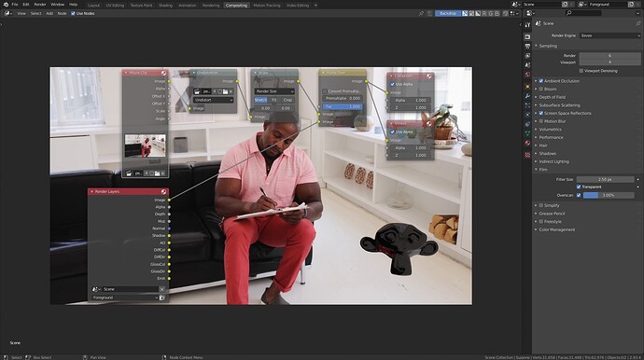
Task: Toggle the Use Nodes checkbox
Action: [x=73, y=14]
